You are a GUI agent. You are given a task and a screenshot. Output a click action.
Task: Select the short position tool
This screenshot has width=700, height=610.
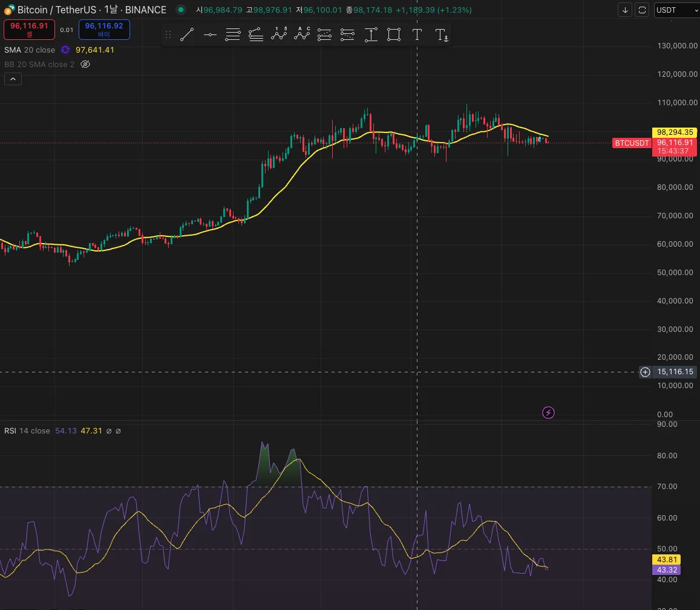(347, 34)
